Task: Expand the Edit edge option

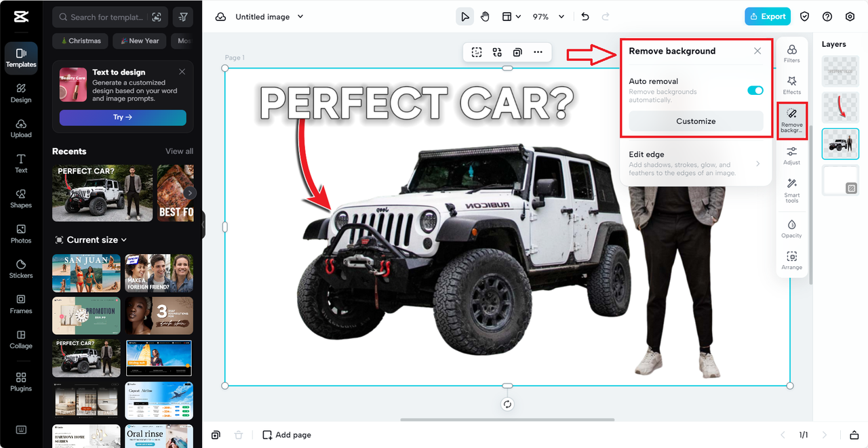Action: (x=696, y=163)
